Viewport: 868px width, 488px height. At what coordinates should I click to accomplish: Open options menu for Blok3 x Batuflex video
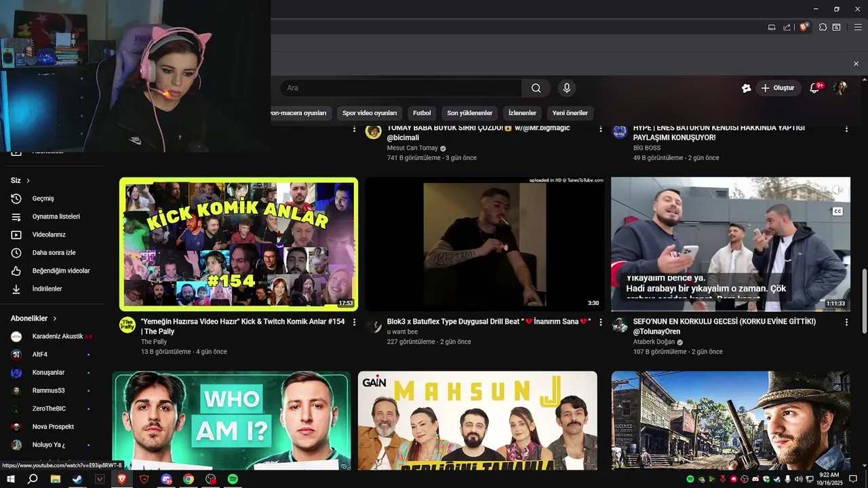[x=600, y=322]
